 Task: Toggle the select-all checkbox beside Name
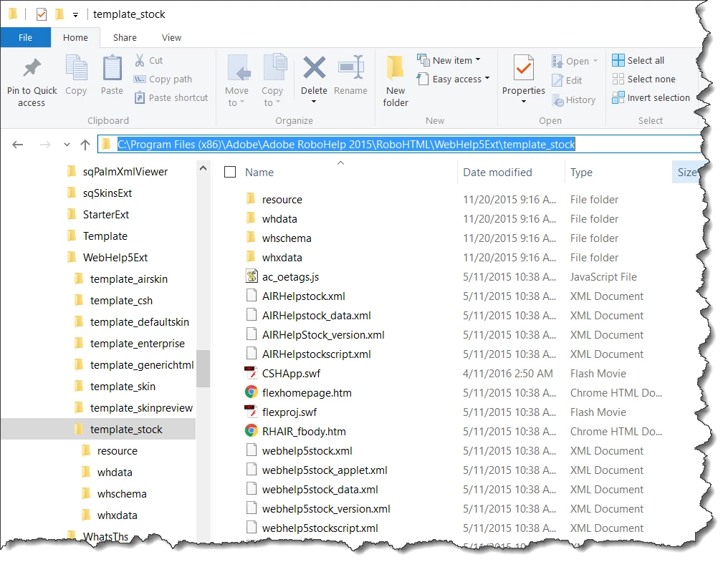(230, 172)
